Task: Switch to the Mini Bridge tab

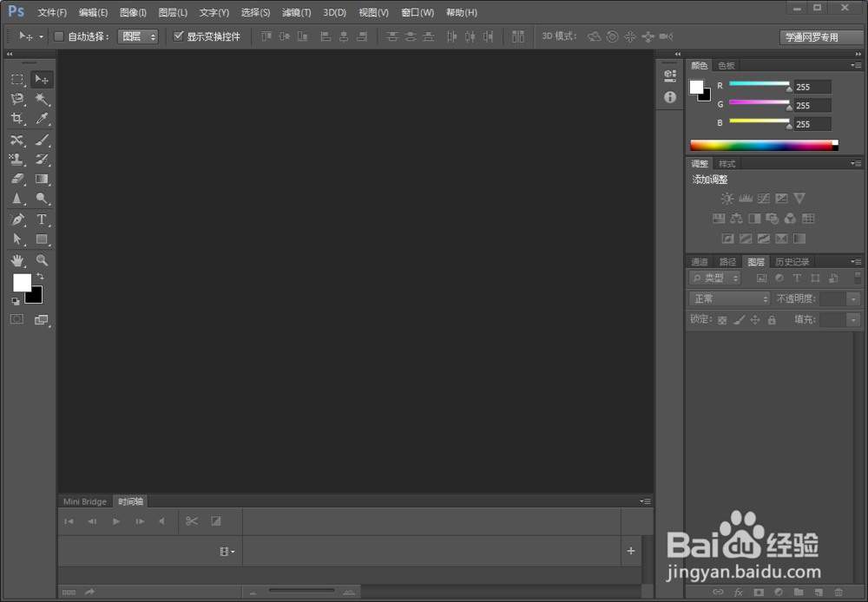Action: 85,501
